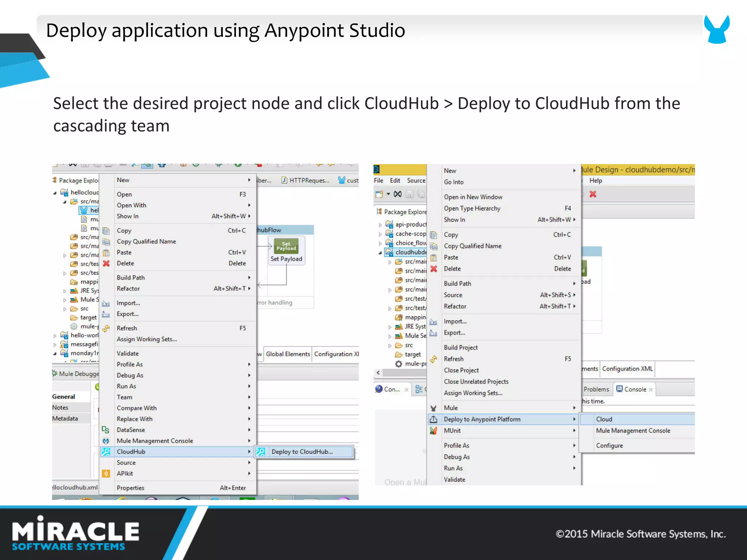Click Close Unrelated Projects entry
Screen dimensions: 747x560
point(504,381)
